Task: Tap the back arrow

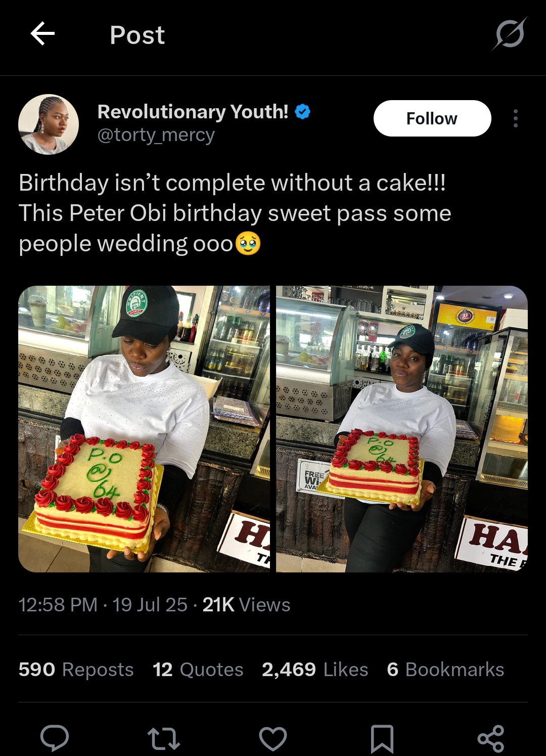Action: click(42, 34)
